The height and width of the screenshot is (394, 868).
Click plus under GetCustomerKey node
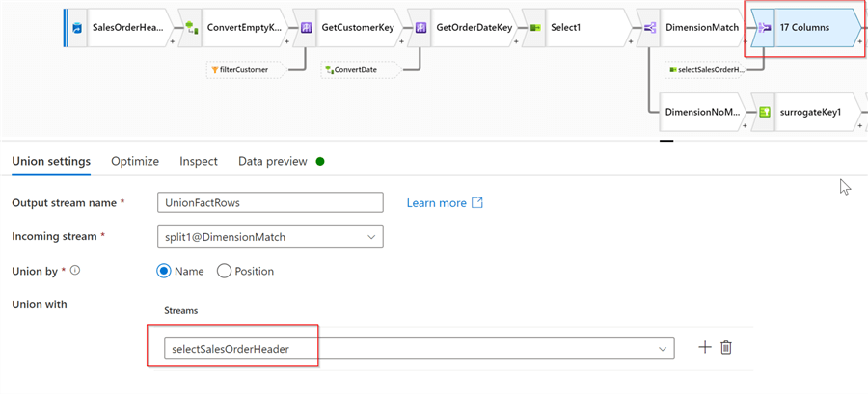click(401, 41)
